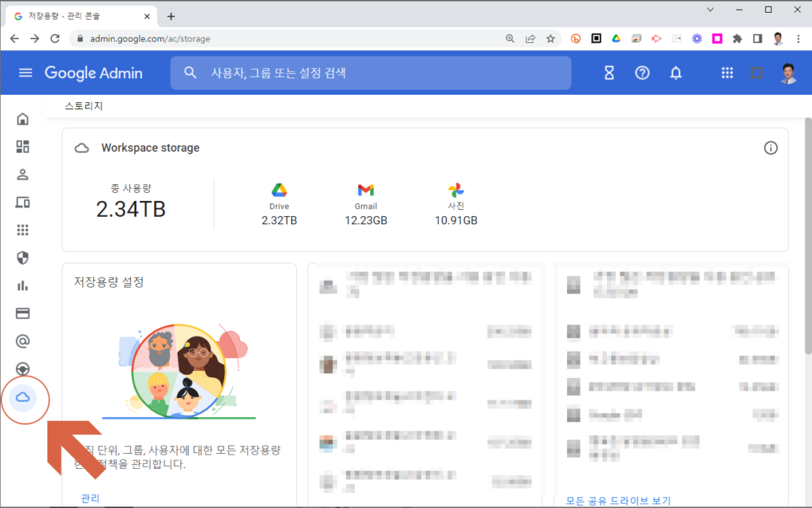Open Dashboard in the sidebar
This screenshot has height=508, width=812.
(x=23, y=147)
